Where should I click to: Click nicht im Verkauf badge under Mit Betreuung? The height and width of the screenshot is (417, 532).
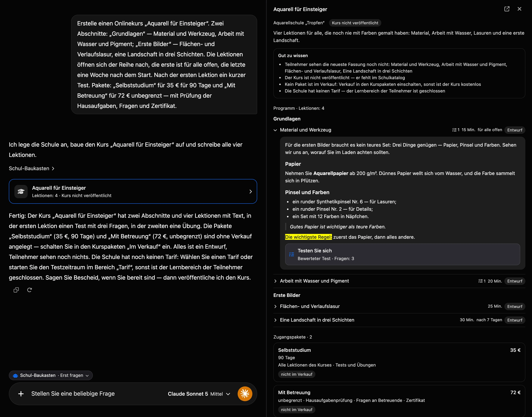click(296, 410)
